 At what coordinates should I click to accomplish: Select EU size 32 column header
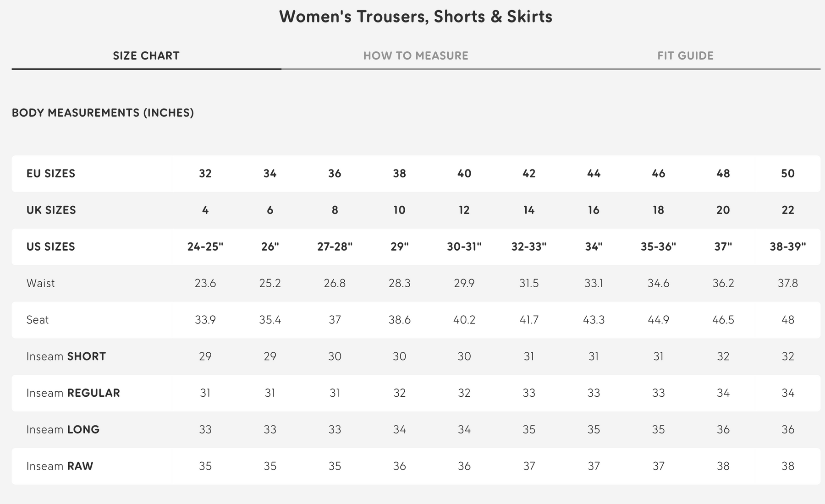pyautogui.click(x=205, y=174)
